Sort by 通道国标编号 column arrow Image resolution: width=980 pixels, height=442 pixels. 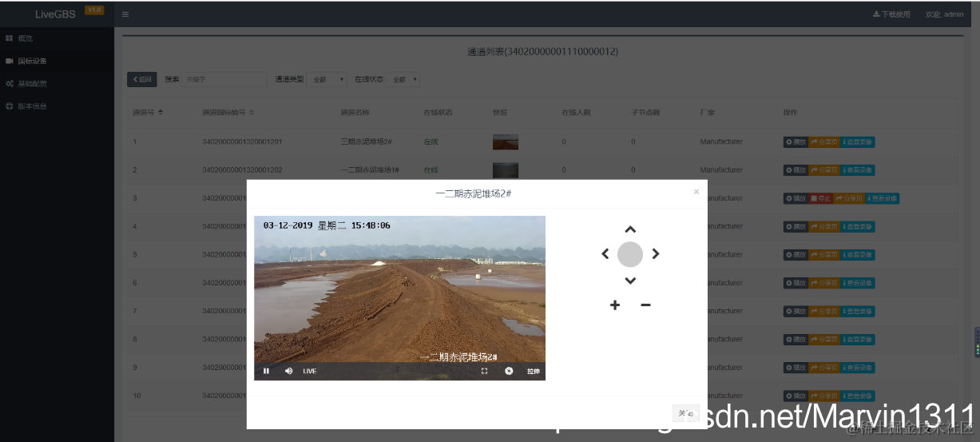pos(252,112)
